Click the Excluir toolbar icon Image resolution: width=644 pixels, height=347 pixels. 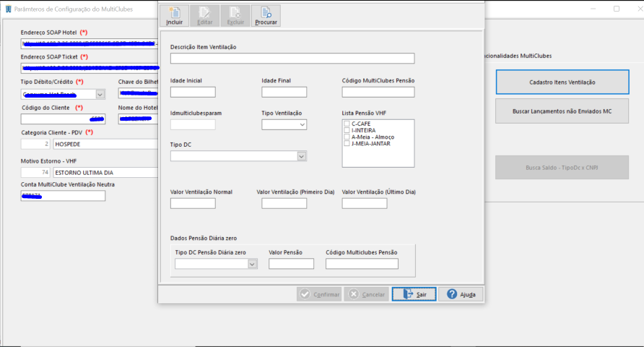(235, 16)
